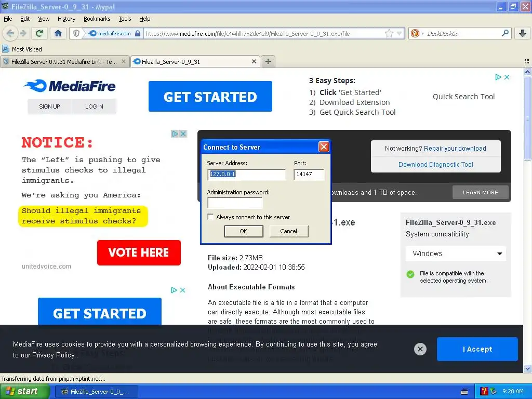
Task: Click the Port input field
Action: click(309, 174)
